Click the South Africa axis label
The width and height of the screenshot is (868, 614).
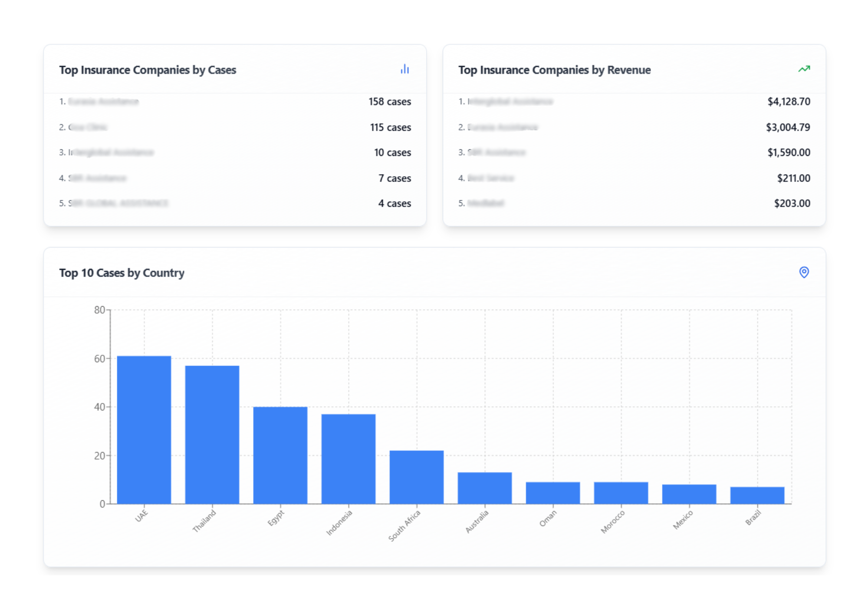coord(404,526)
